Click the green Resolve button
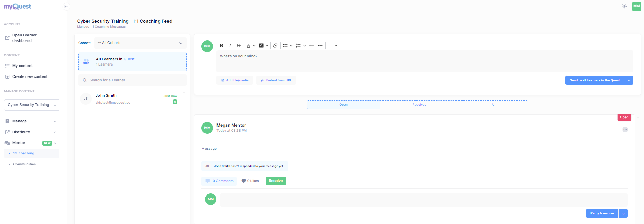 [276, 181]
